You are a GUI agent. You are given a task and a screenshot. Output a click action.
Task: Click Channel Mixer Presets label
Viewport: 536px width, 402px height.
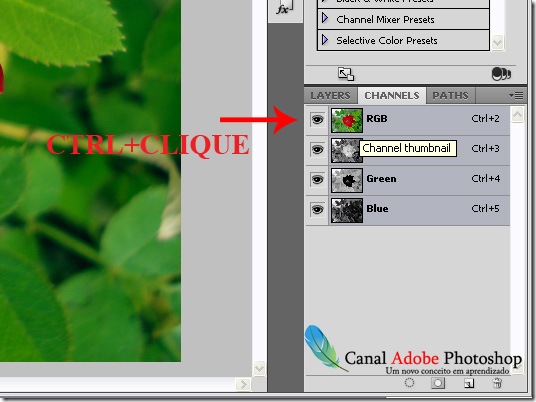pos(385,20)
